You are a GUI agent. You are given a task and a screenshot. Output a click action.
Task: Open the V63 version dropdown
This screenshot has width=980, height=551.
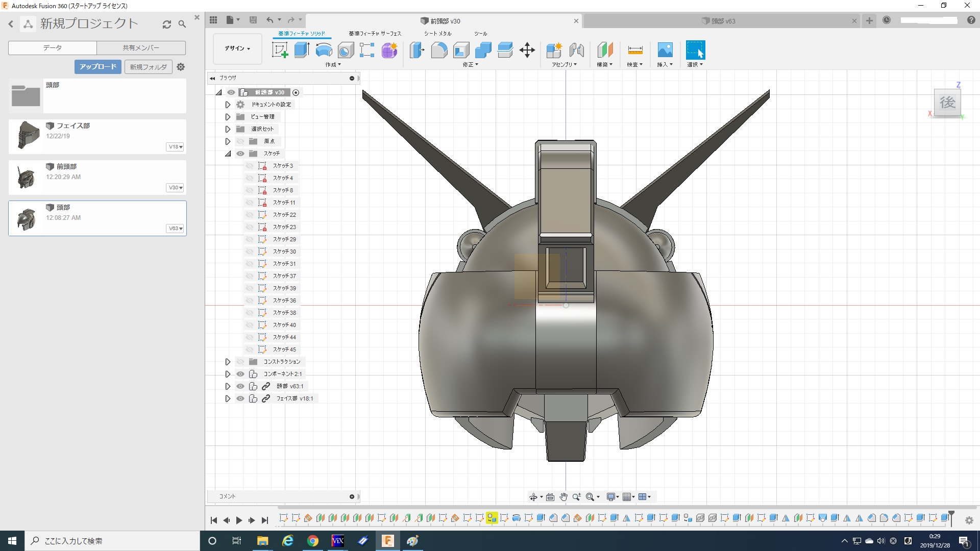(176, 229)
